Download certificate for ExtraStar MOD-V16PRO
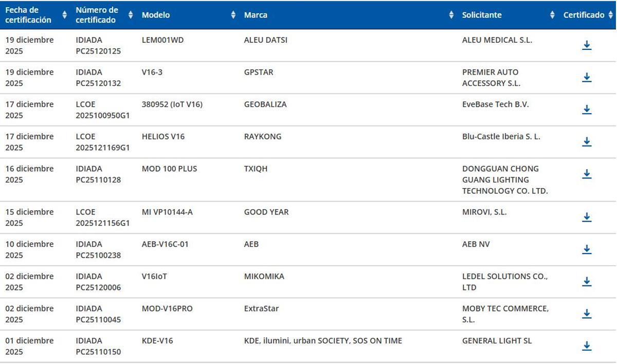617x364 pixels. tap(587, 314)
